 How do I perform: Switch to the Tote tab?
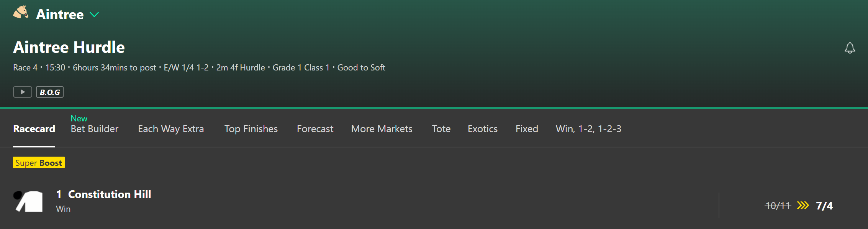point(441,129)
